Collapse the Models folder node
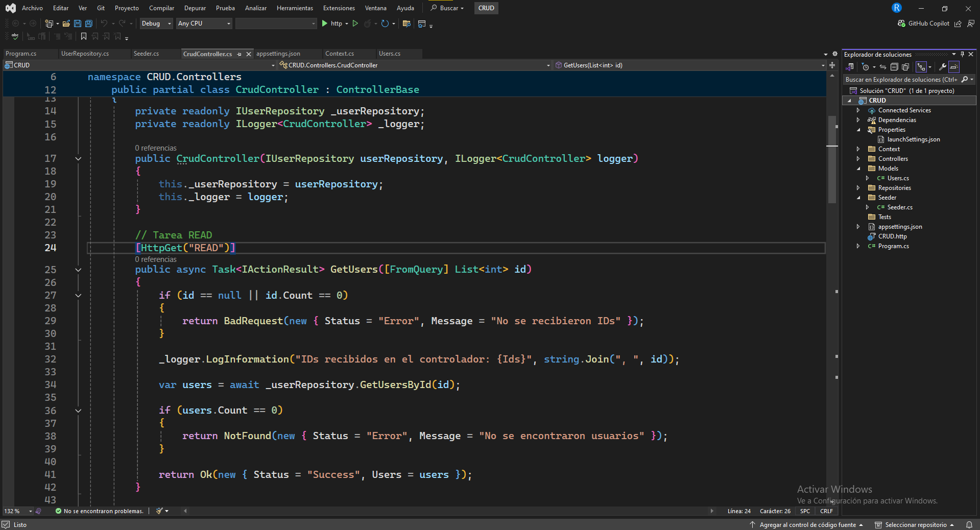 (x=858, y=168)
